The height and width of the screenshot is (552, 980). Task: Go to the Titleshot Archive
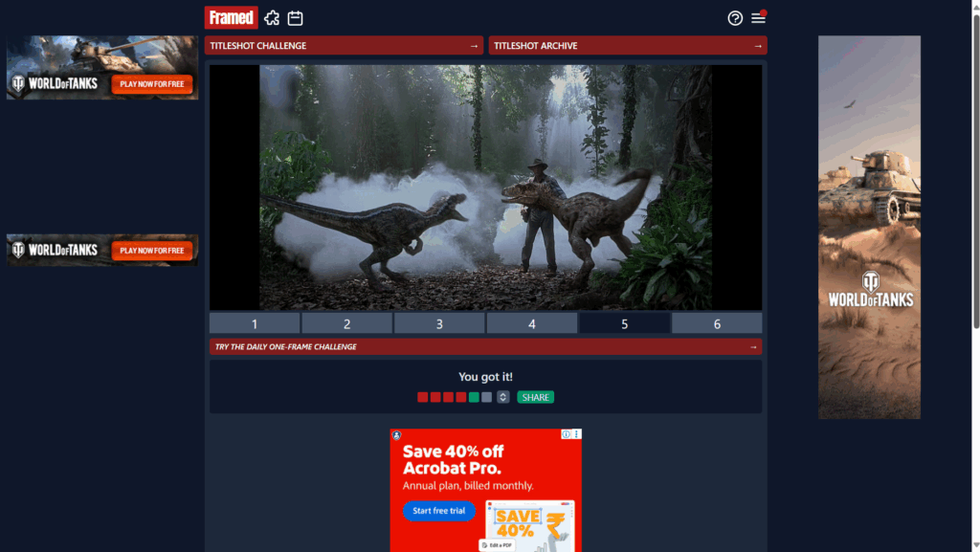(x=628, y=46)
